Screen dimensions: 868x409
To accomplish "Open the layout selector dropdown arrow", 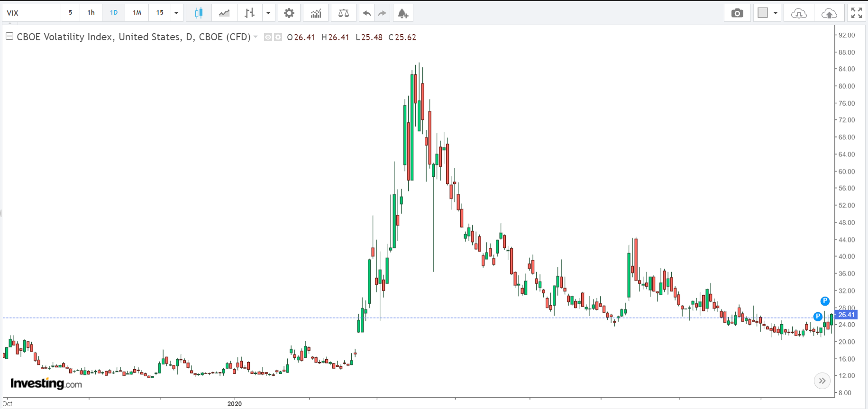I will pyautogui.click(x=776, y=13).
